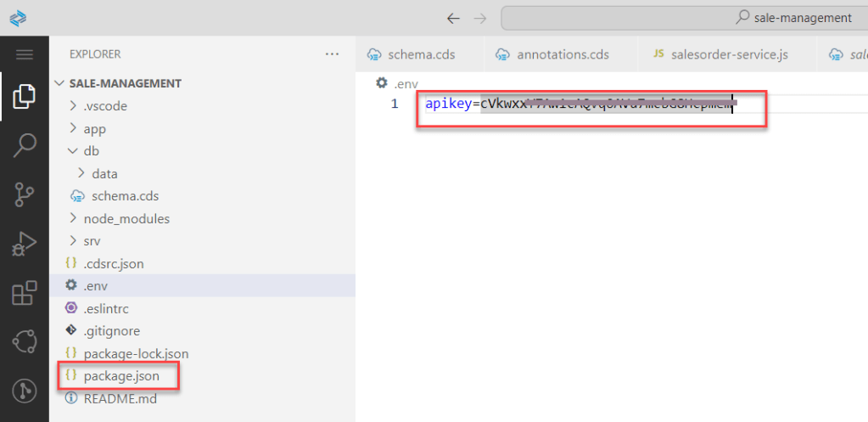
Task: Open the annotations.cds editor tab
Action: 563,54
